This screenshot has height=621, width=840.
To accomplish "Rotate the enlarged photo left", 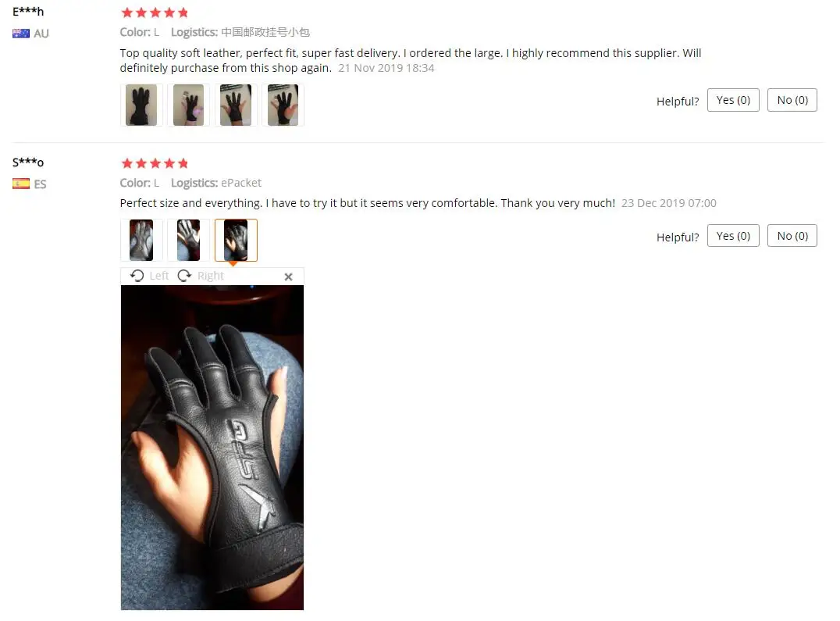I will pos(149,276).
